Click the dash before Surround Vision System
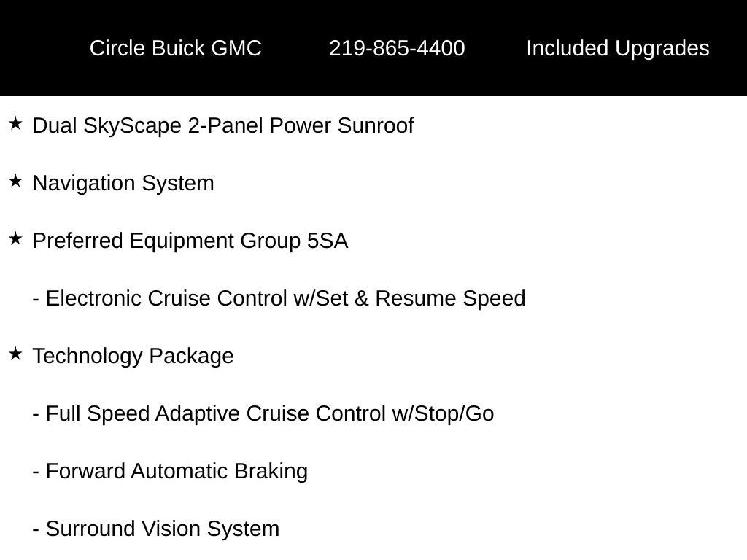This screenshot has height=560, width=747. (x=36, y=529)
